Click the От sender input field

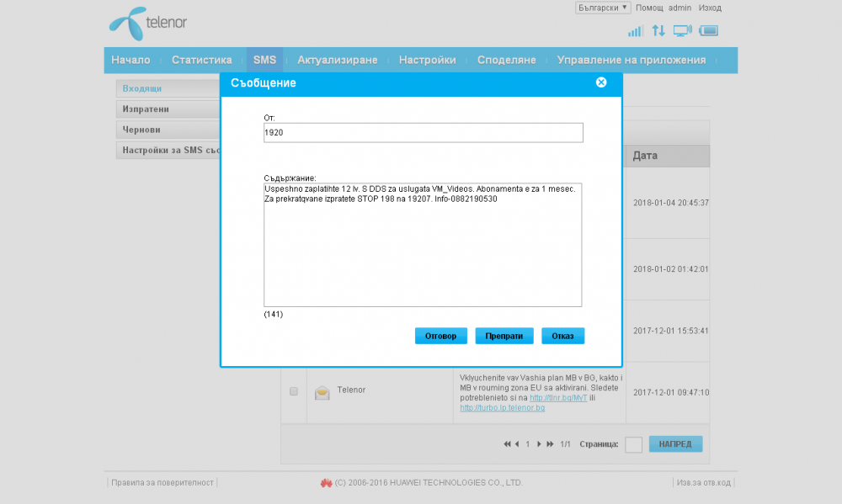pyautogui.click(x=424, y=133)
